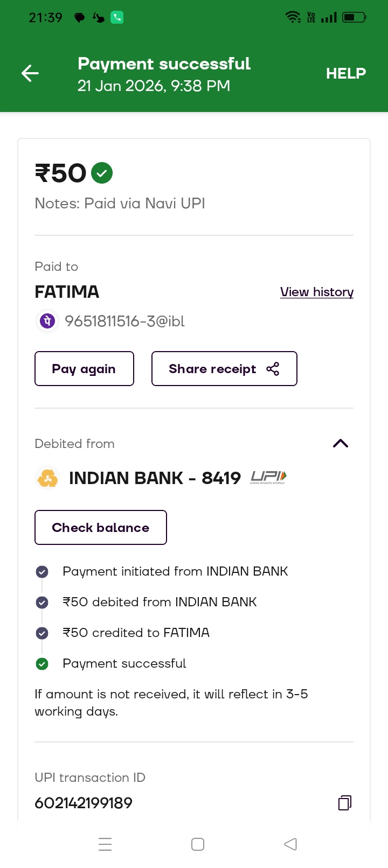Image resolution: width=388 pixels, height=868 pixels.
Task: Copy the UPI transaction ID
Action: (x=344, y=803)
